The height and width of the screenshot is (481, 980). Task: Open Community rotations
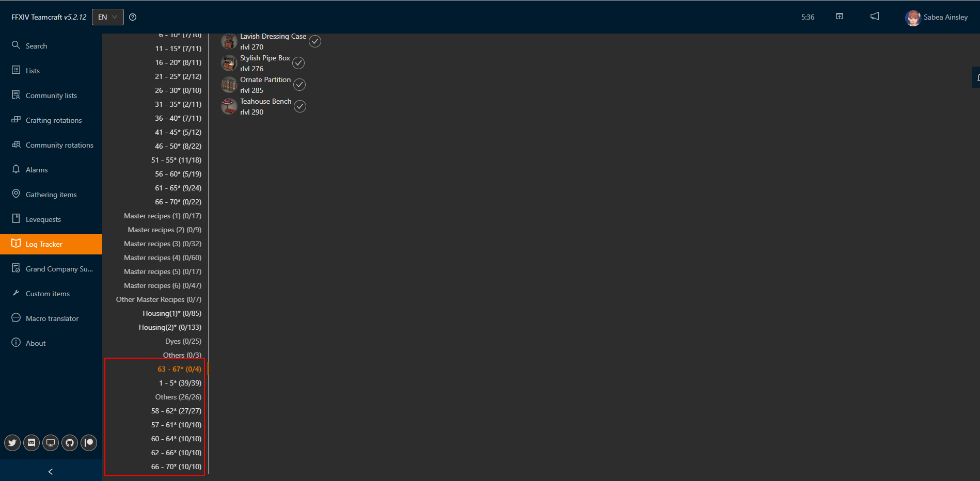pyautogui.click(x=59, y=145)
